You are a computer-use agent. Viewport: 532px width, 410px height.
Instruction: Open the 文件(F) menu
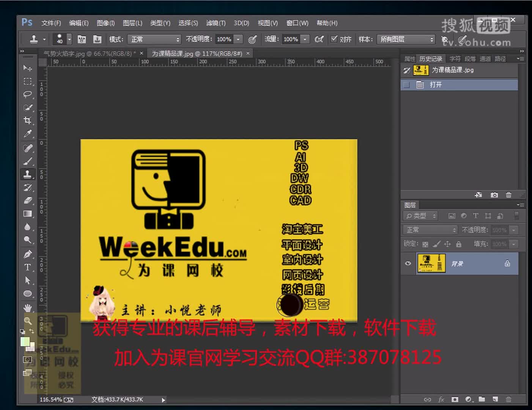tap(51, 23)
